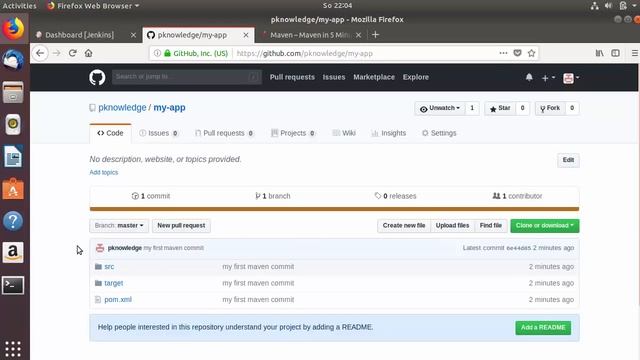
Task: Open the Unwatch dropdown
Action: pos(440,108)
